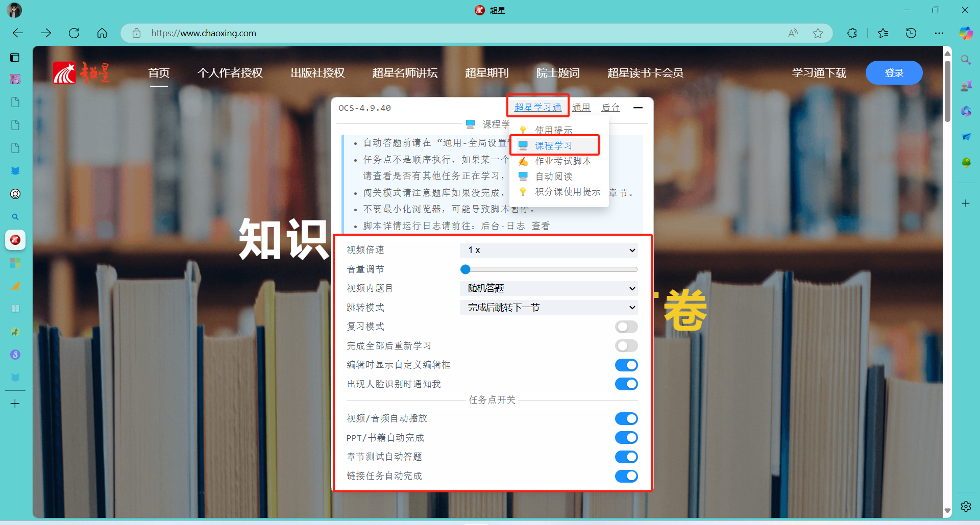Add a new app to the right sidebar
Image resolution: width=980 pixels, height=525 pixels.
966,203
